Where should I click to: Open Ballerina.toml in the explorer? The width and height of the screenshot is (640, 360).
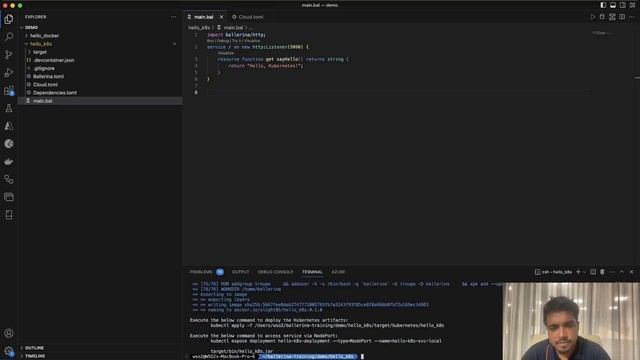[48, 76]
